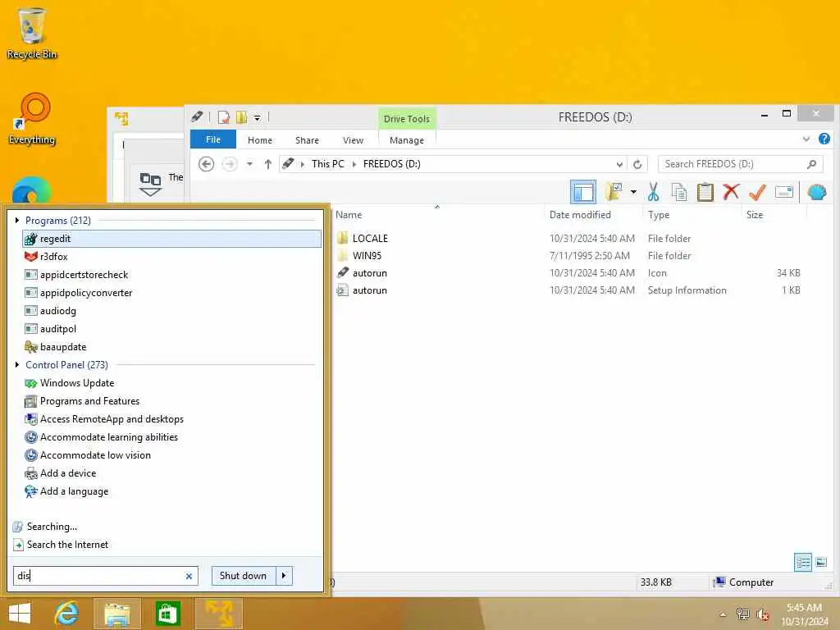Screen dimensions: 840x630
Task: Open Windows Update from Control Panel results
Action: [x=171, y=383]
